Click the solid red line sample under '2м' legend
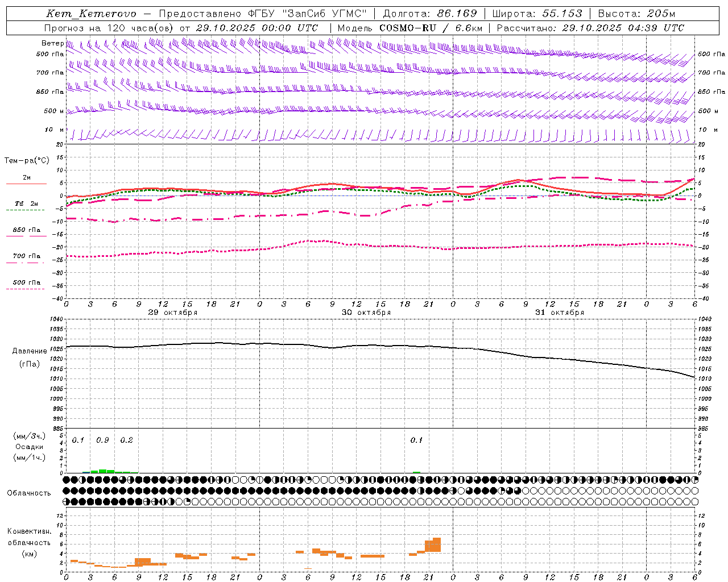The image size is (728, 582). click(26, 184)
